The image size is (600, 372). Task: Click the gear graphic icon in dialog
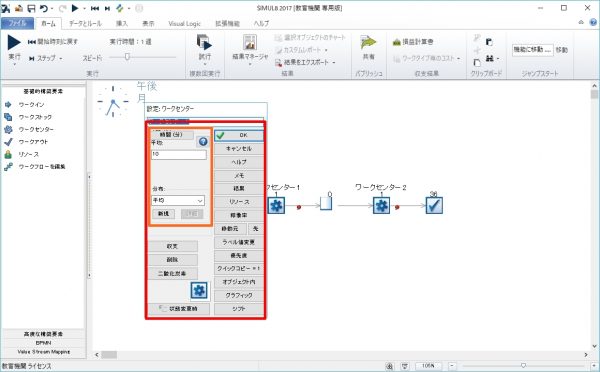(199, 290)
